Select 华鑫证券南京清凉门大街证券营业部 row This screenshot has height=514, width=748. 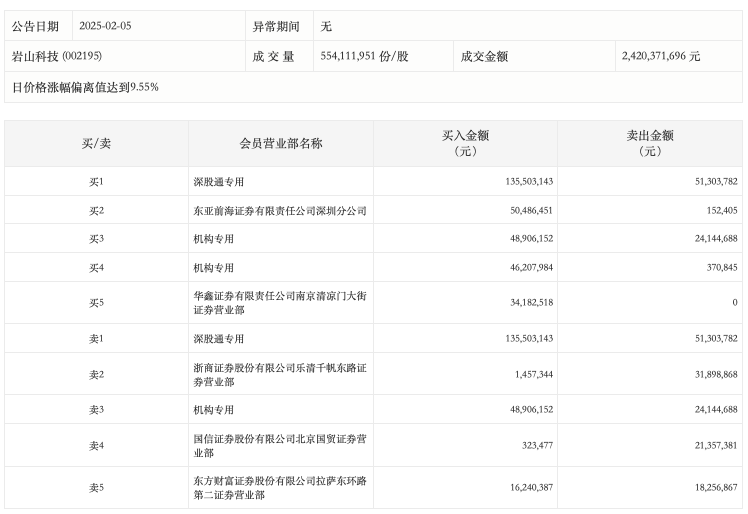point(279,302)
